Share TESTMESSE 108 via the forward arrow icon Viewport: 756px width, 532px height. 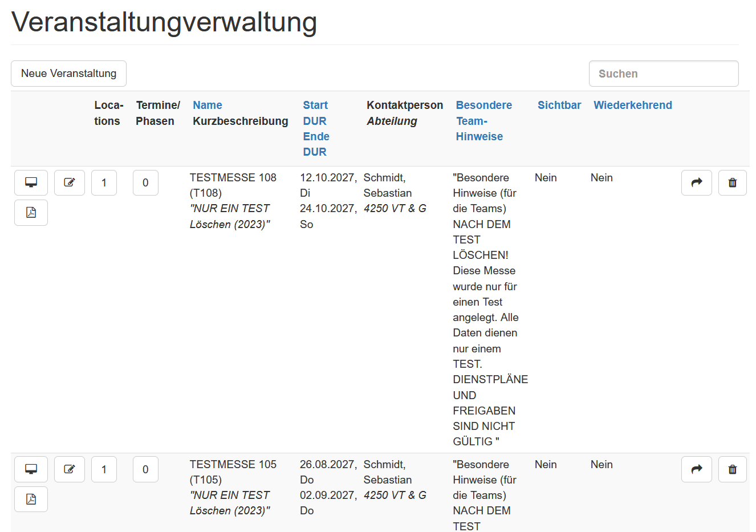pyautogui.click(x=696, y=182)
